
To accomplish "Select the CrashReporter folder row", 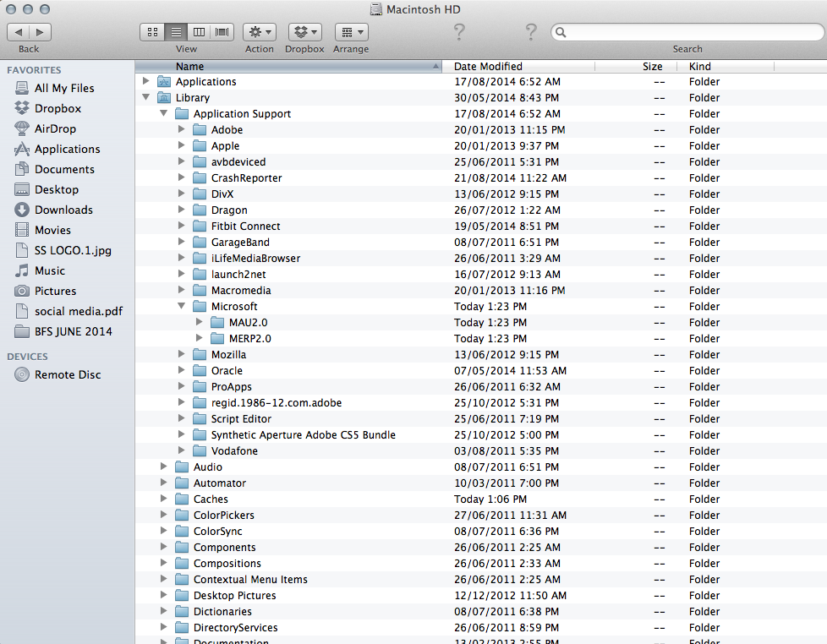I will 480,178.
